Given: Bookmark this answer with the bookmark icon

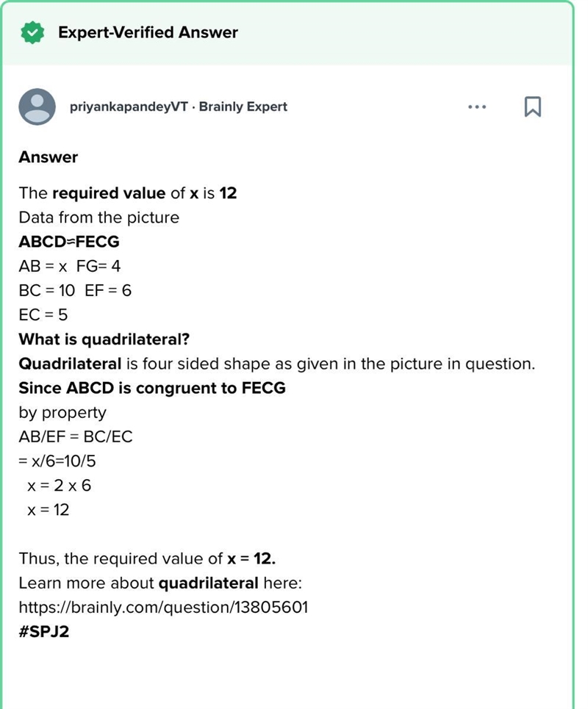Looking at the screenshot, I should pos(532,107).
